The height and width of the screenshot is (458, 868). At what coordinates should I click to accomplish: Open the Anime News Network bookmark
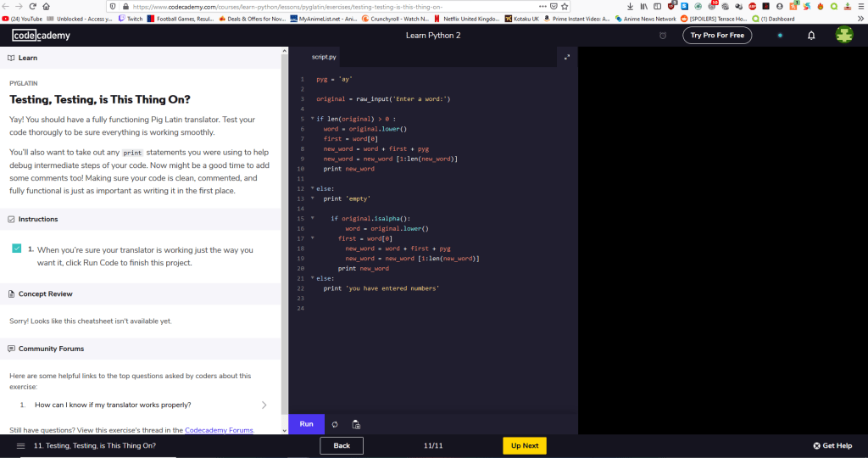645,19
